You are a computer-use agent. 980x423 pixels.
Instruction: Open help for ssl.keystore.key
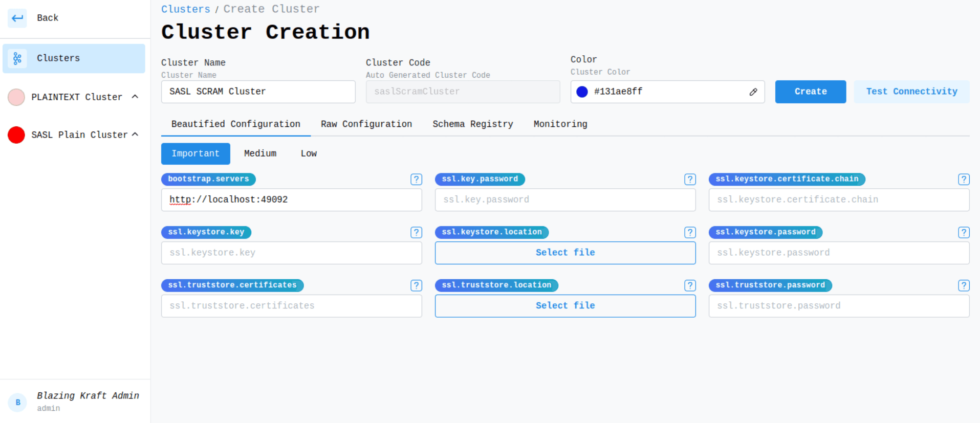[x=416, y=233]
